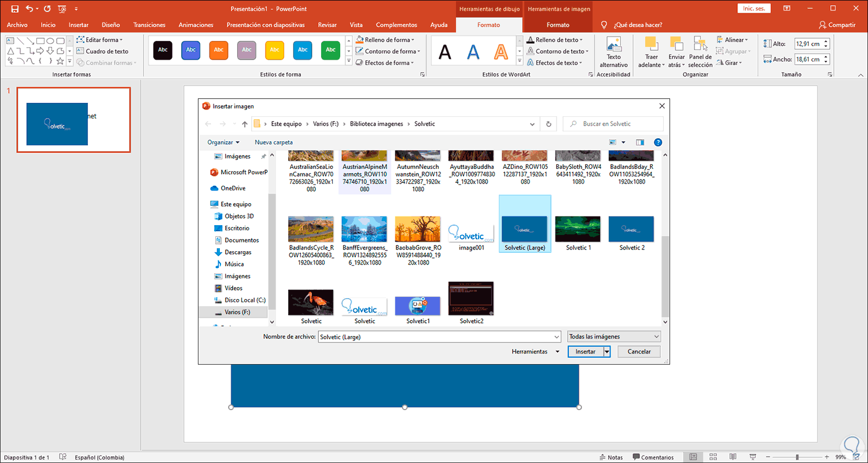
Task: Switch to the Diseño tab
Action: (x=111, y=25)
